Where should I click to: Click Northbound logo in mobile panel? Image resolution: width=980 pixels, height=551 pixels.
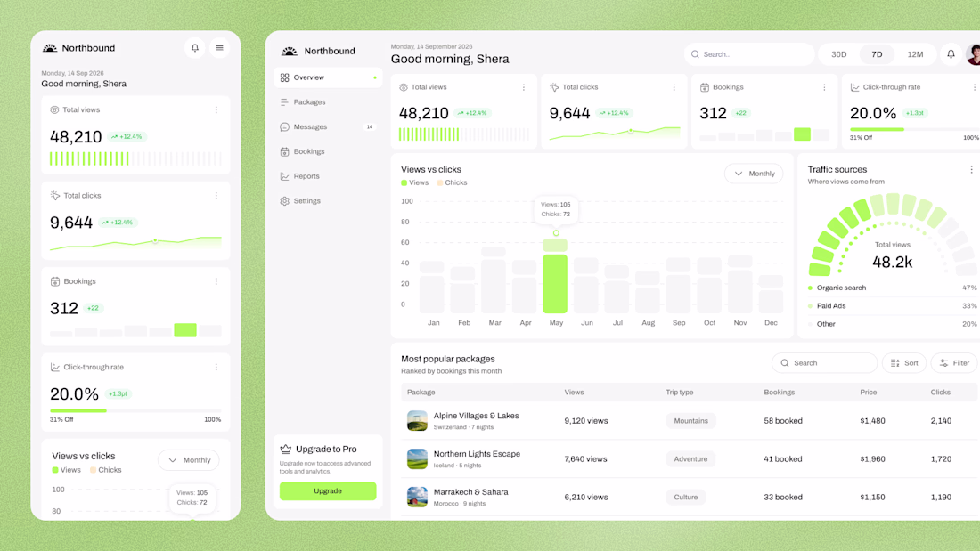click(x=78, y=48)
